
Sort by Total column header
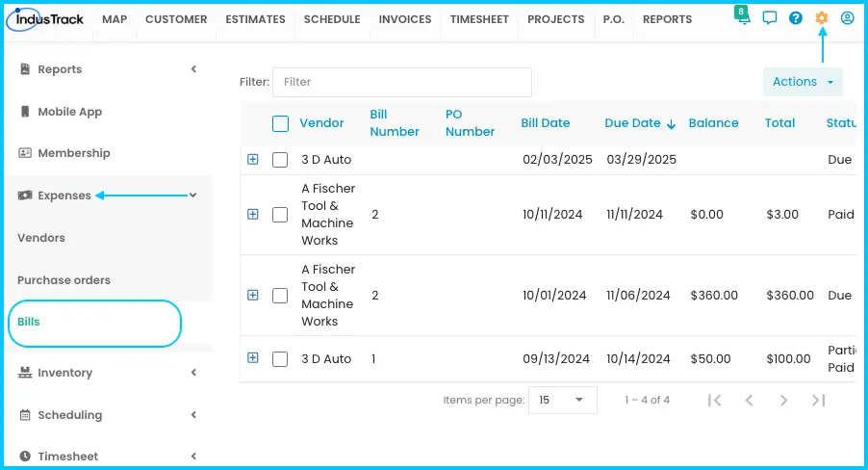click(779, 123)
